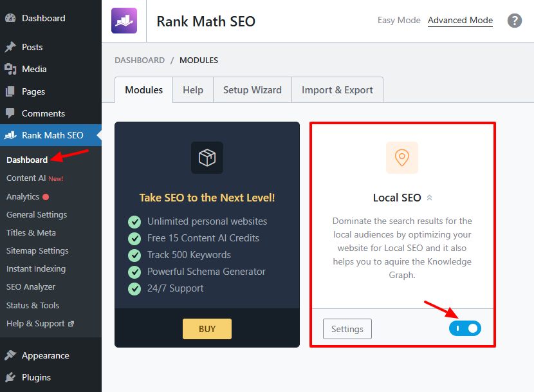This screenshot has height=392, width=534.
Task: Open the Import & Export tab
Action: pyautogui.click(x=337, y=90)
